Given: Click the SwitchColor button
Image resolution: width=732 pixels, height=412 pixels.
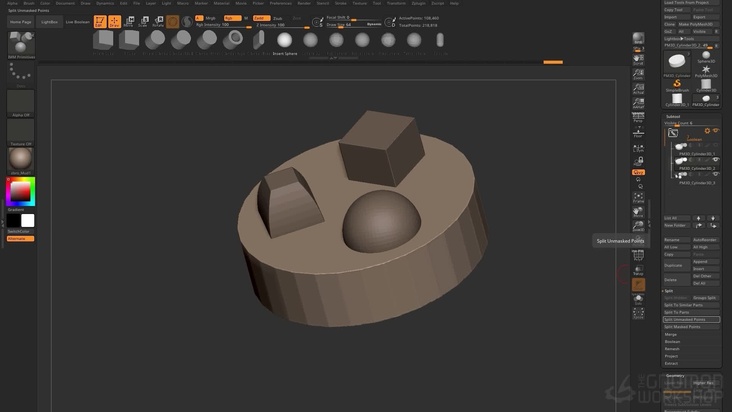Looking at the screenshot, I should point(21,231).
